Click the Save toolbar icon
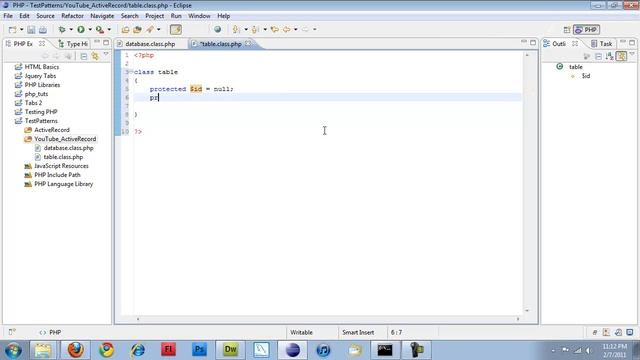Image resolution: width=640 pixels, height=360 pixels. [x=31, y=30]
